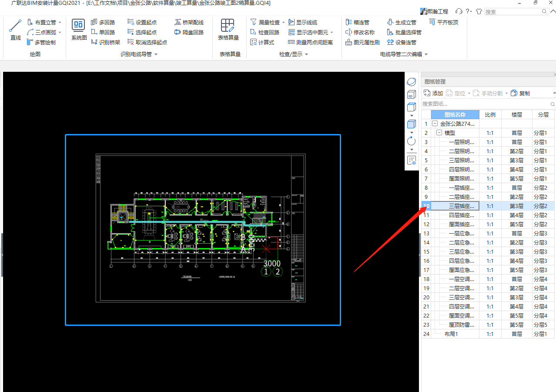Open the 手动分割 dropdown arrow

506,94
